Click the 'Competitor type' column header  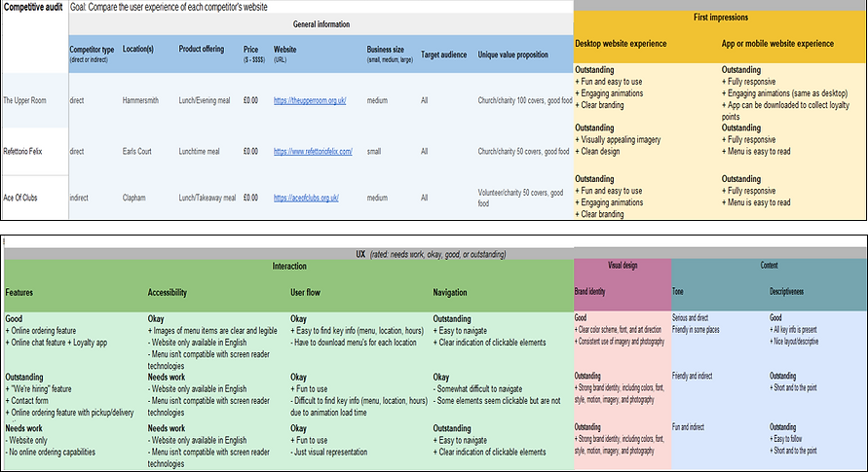pyautogui.click(x=92, y=54)
